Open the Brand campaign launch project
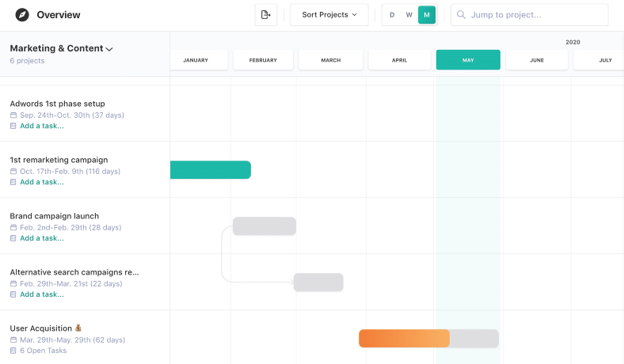This screenshot has height=364, width=624. (54, 215)
